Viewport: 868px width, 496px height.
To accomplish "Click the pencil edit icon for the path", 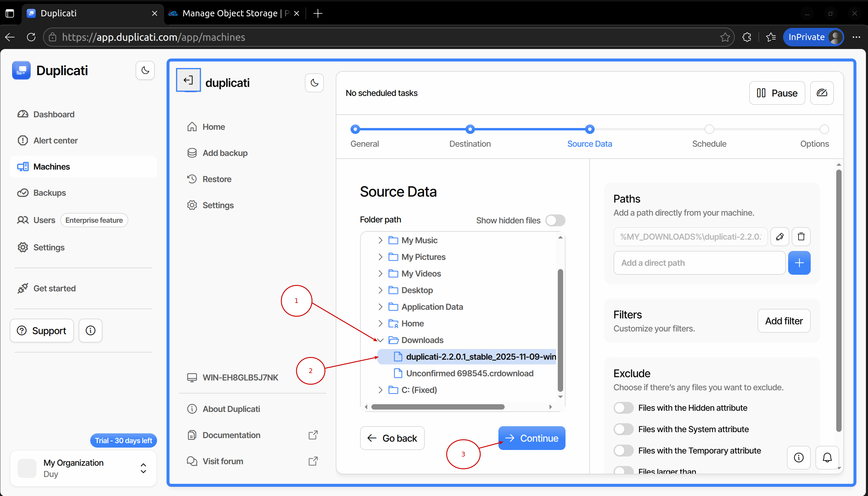I will [x=780, y=236].
